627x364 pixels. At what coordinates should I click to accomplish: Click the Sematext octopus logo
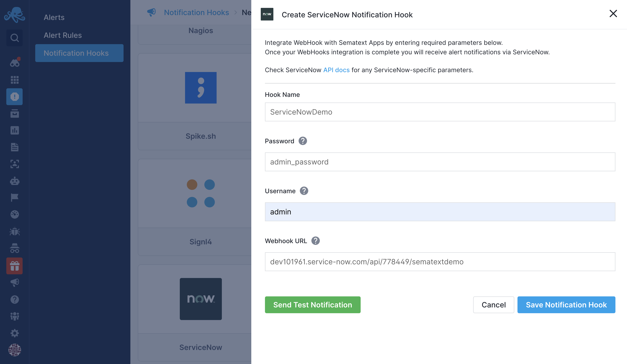click(14, 15)
